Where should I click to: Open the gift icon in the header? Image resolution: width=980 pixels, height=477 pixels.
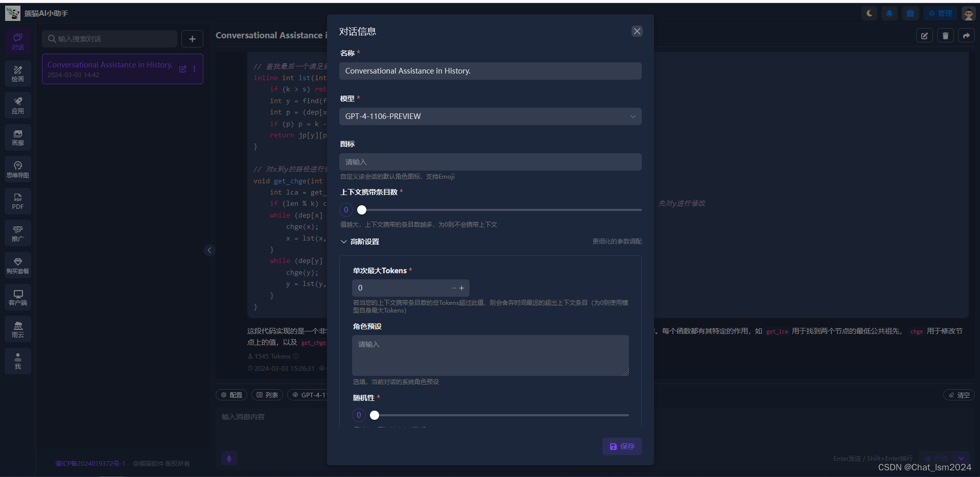(x=911, y=13)
